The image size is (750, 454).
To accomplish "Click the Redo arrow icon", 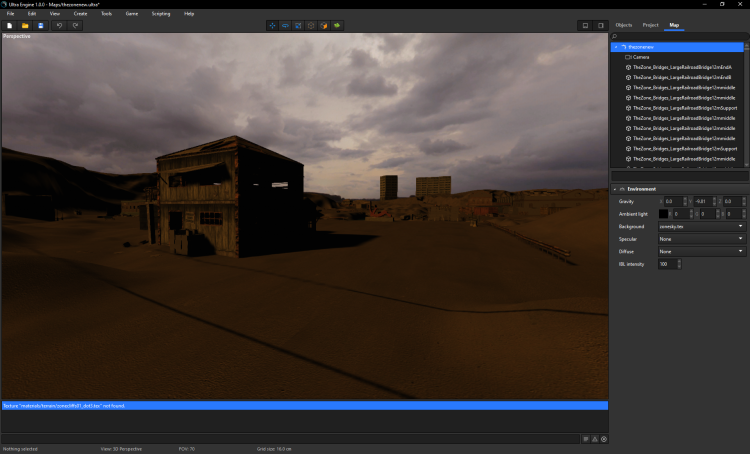I will tap(75, 25).
